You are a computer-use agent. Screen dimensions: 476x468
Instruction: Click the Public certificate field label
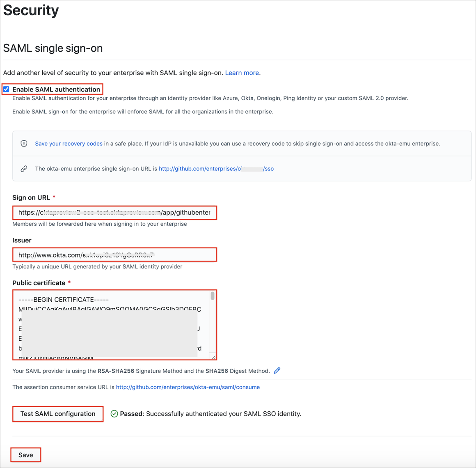39,283
